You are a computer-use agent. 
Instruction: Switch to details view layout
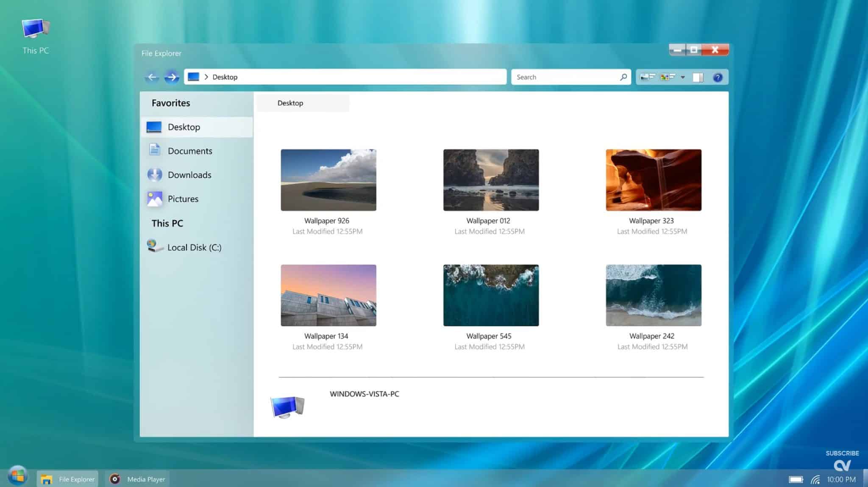(x=647, y=77)
